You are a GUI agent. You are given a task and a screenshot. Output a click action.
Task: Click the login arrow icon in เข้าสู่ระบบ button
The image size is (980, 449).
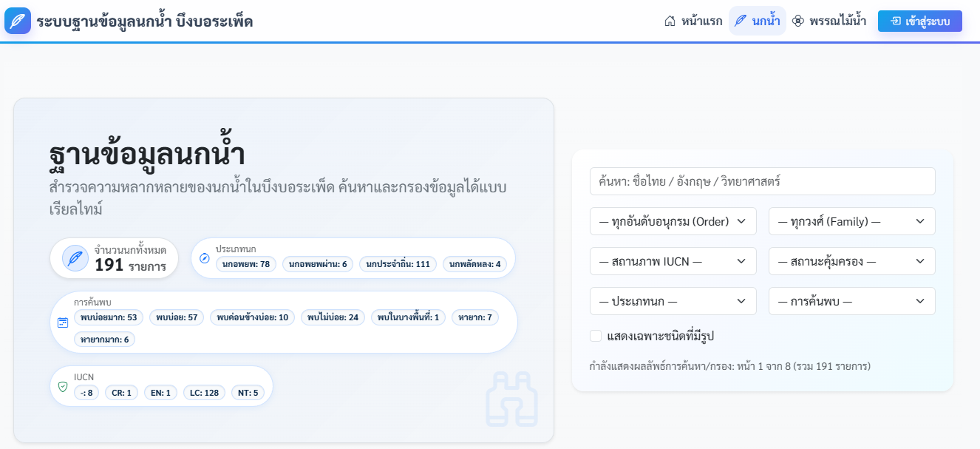pyautogui.click(x=896, y=21)
